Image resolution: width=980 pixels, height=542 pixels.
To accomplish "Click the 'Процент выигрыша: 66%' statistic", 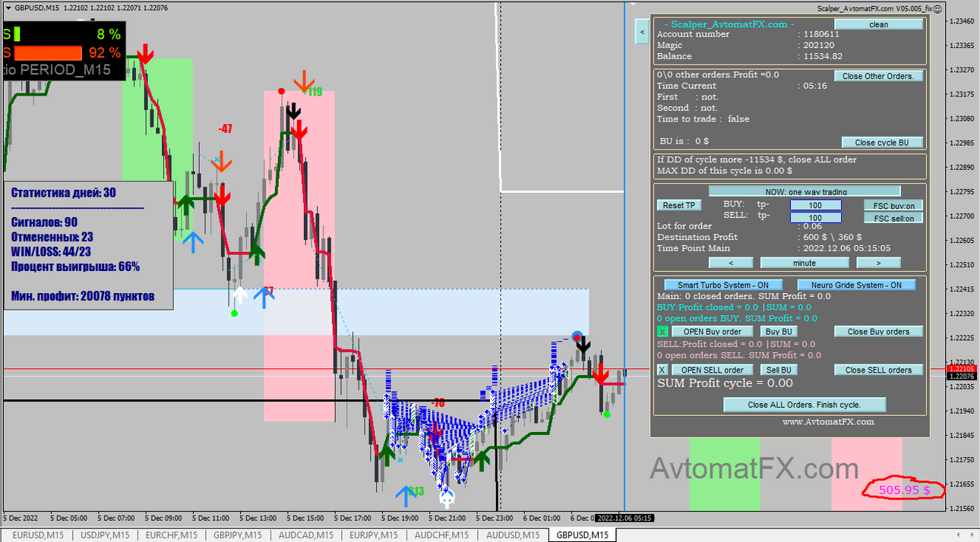I will click(75, 266).
